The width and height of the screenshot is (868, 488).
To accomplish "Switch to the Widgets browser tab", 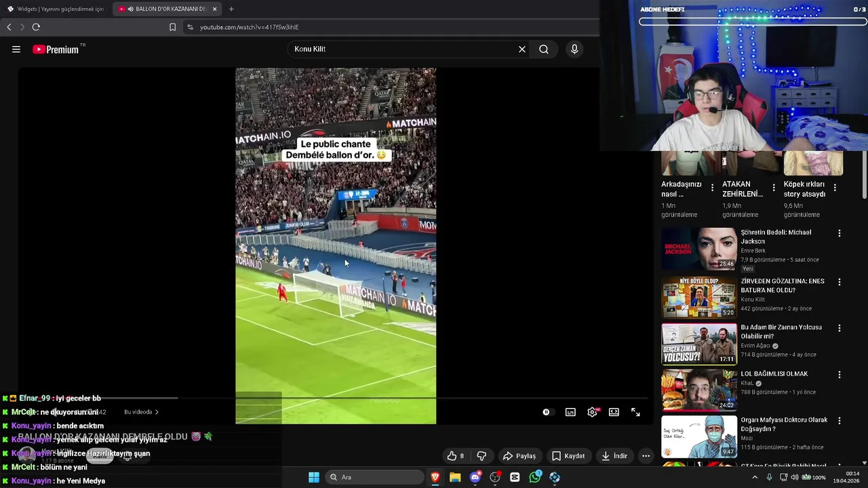I will [56, 9].
